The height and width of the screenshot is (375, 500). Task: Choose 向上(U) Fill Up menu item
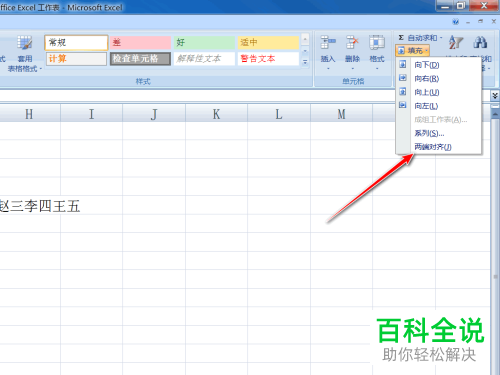(439, 92)
